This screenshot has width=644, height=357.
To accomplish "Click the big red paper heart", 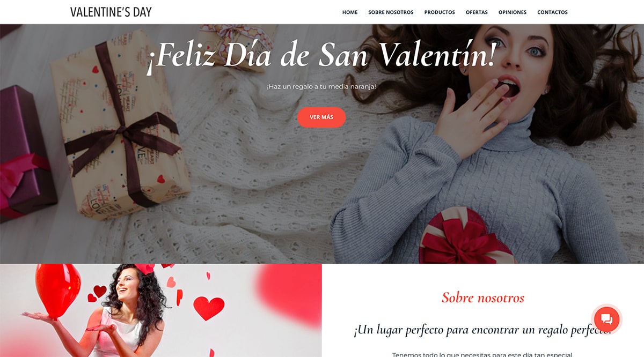I will click(209, 308).
